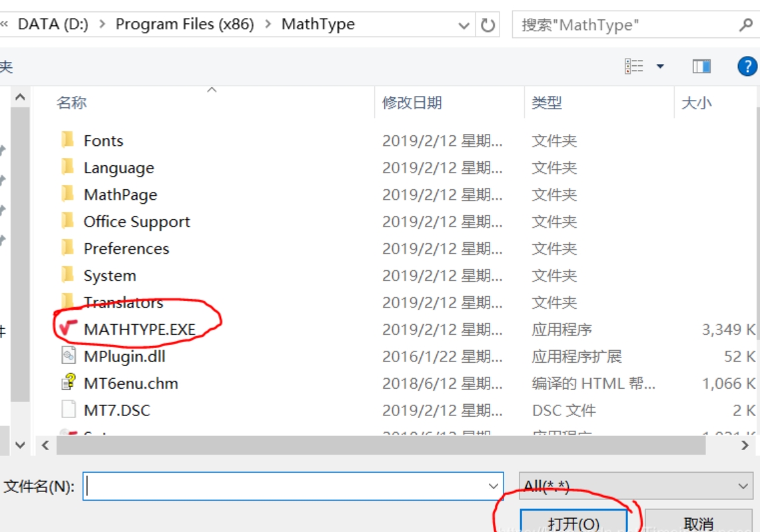The height and width of the screenshot is (532, 760).
Task: Select the MPlugin.dll file name
Action: [124, 357]
